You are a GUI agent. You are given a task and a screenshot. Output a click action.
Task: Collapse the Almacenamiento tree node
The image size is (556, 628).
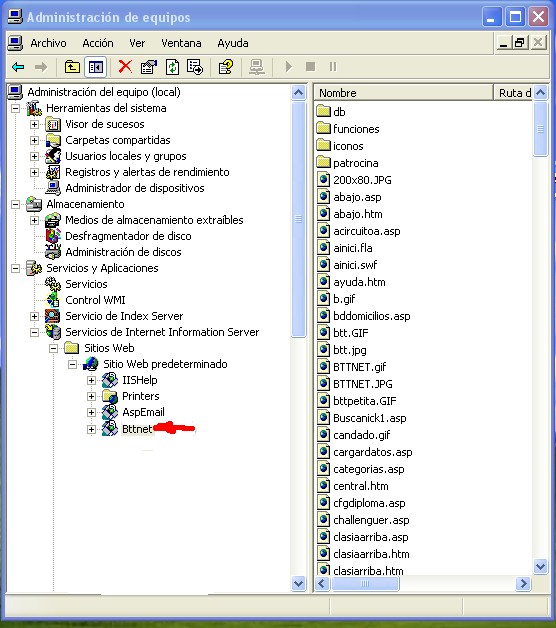[15, 205]
